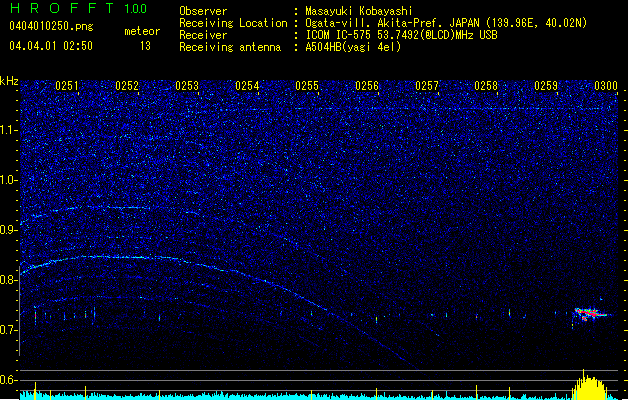Click the meteor count value 13
629x400 pixels.
pyautogui.click(x=145, y=46)
